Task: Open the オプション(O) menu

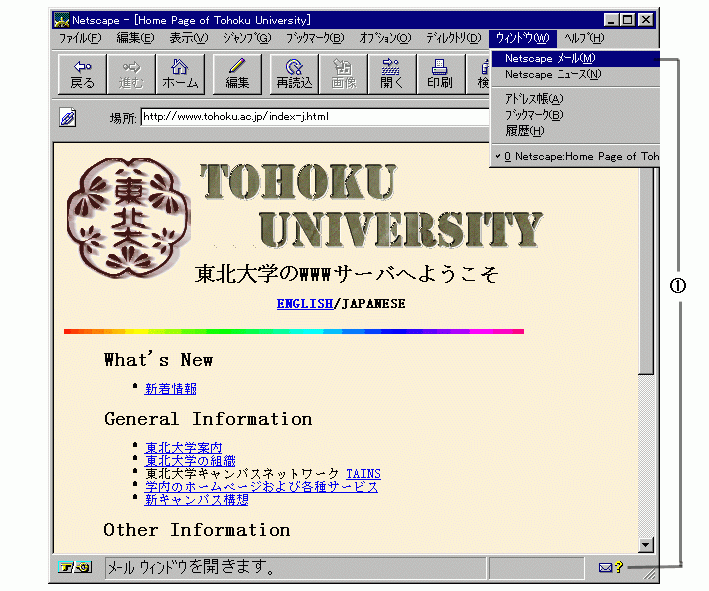Action: [385, 38]
